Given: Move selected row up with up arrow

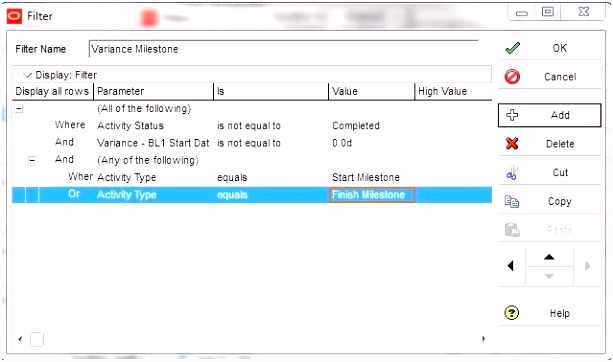Looking at the screenshot, I should tap(549, 257).
